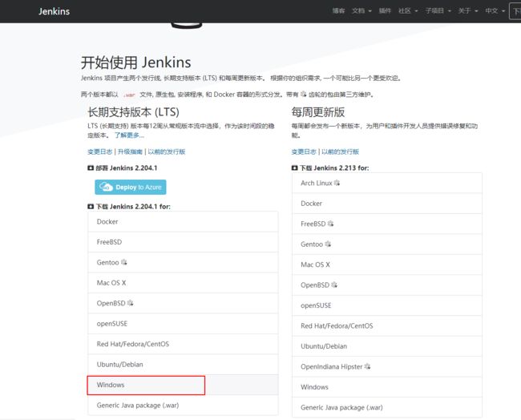Select Docker in the LTS 2.204.1 list
Screen dimensions: 521x420
(x=183, y=222)
